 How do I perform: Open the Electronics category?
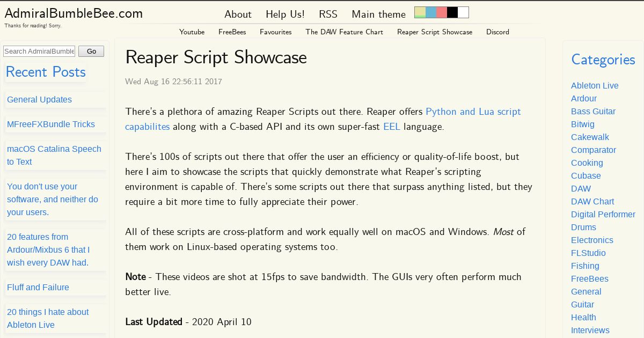point(592,240)
